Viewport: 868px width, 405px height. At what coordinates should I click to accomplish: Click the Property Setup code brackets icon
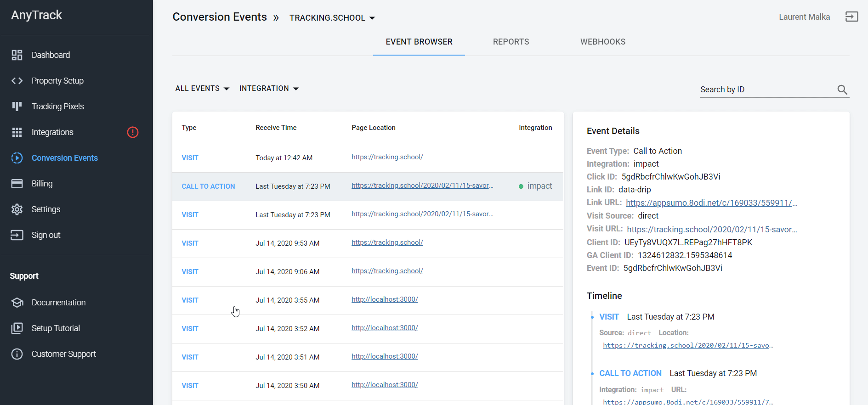pyautogui.click(x=17, y=81)
